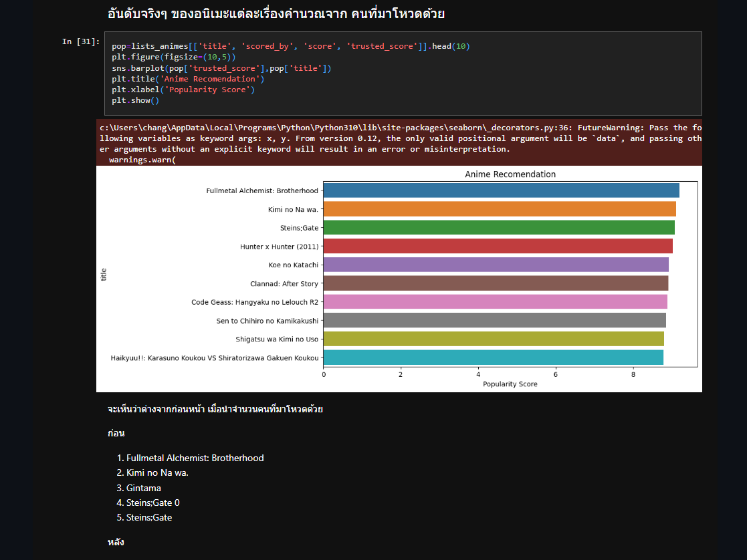
Task: Click the plt.show() code line
Action: [136, 100]
